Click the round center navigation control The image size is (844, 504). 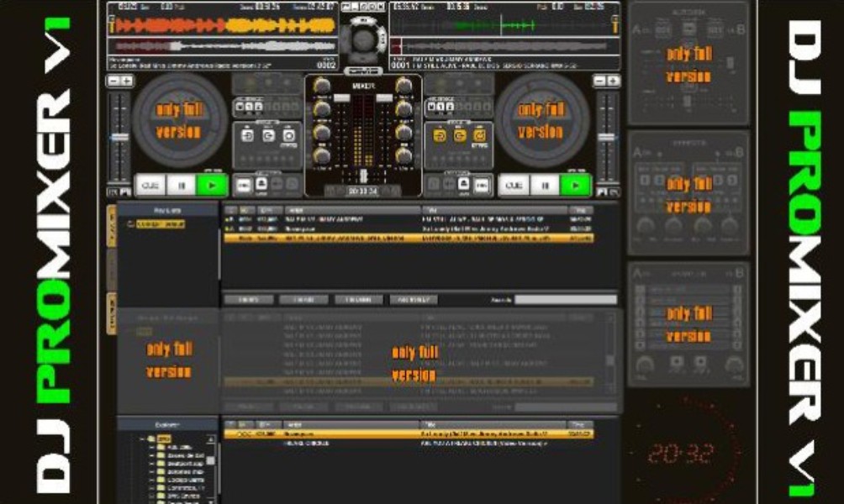pos(363,39)
